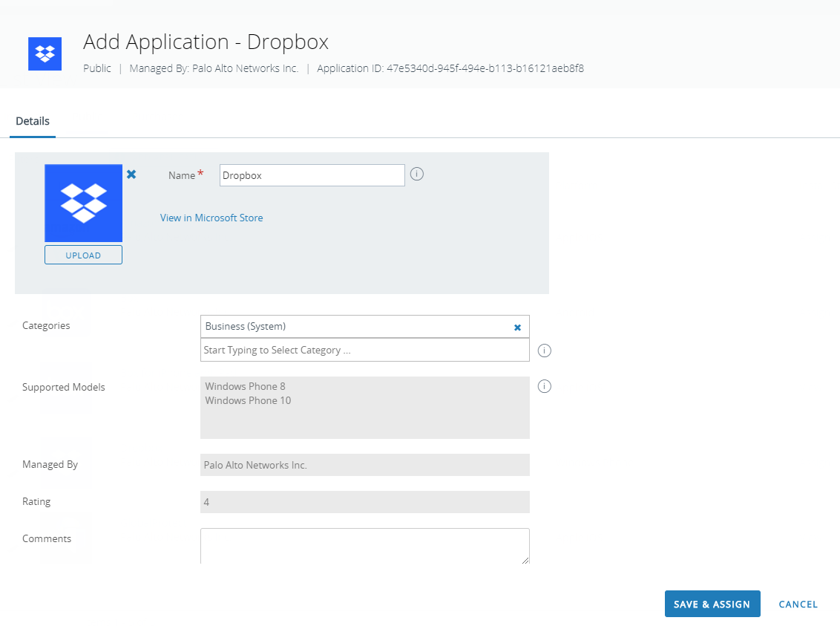
Task: Click the CANCEL button
Action: click(798, 604)
